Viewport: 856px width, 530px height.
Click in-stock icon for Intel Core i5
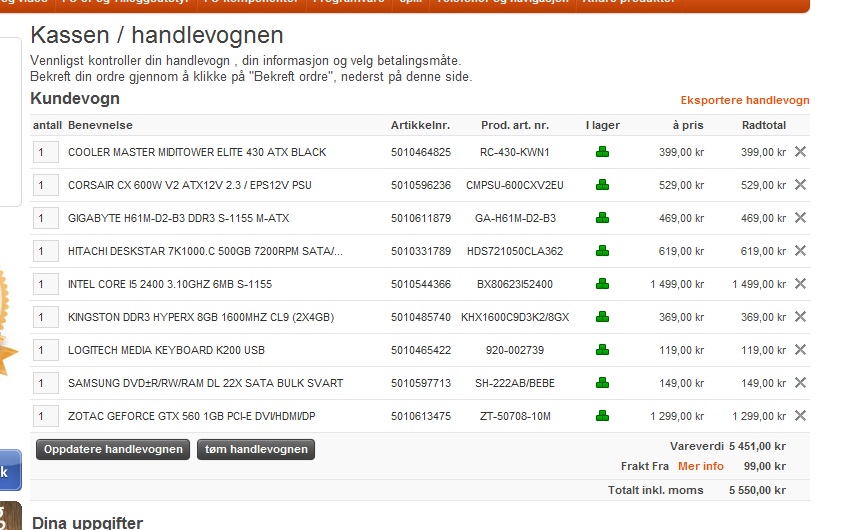coord(602,284)
